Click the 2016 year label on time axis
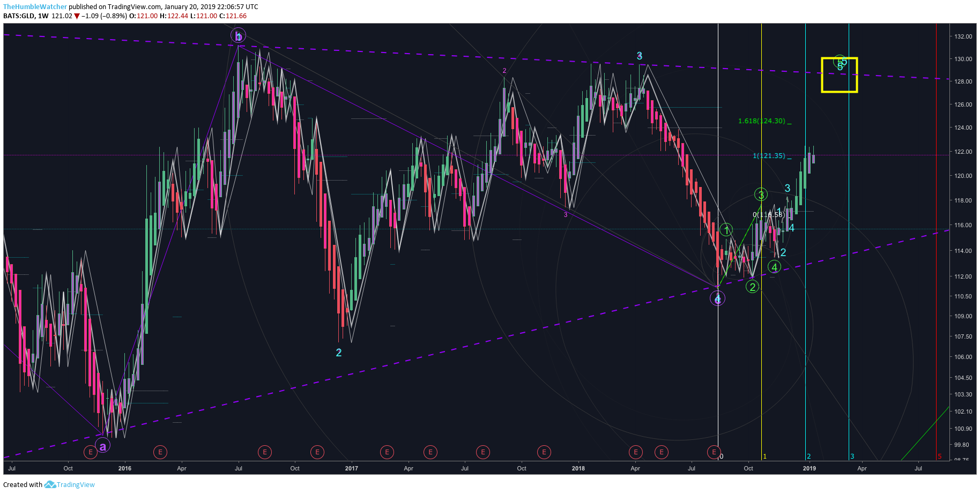This screenshot has width=980, height=494. coord(124,468)
